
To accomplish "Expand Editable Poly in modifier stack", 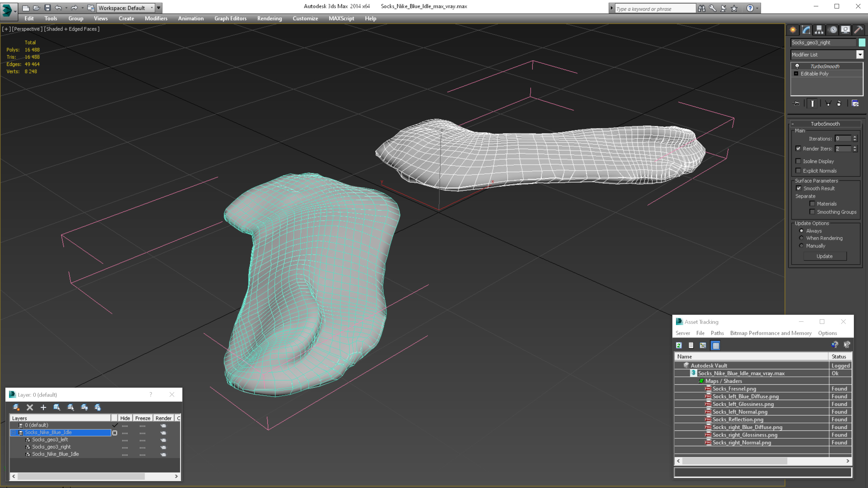I will pos(796,74).
